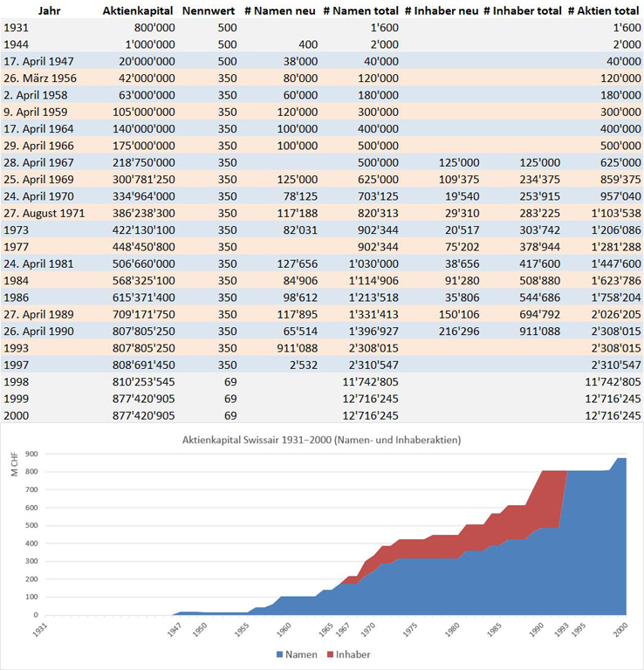Image resolution: width=644 pixels, height=670 pixels.
Task: Click capital value 386'238'300
Action: point(144,213)
